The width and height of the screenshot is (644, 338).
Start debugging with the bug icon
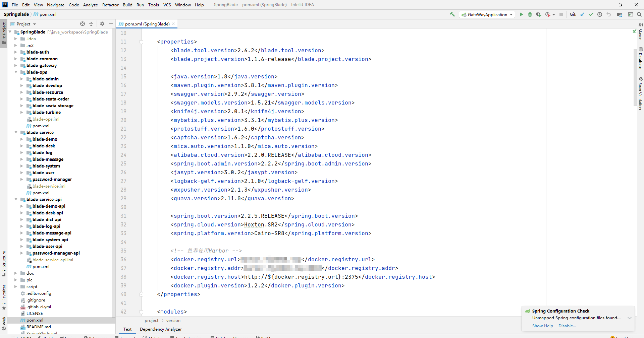click(x=530, y=14)
